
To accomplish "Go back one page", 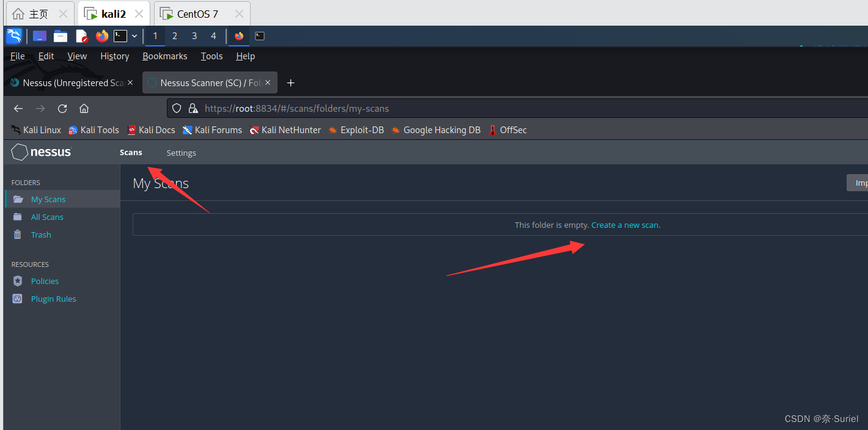I will point(18,109).
